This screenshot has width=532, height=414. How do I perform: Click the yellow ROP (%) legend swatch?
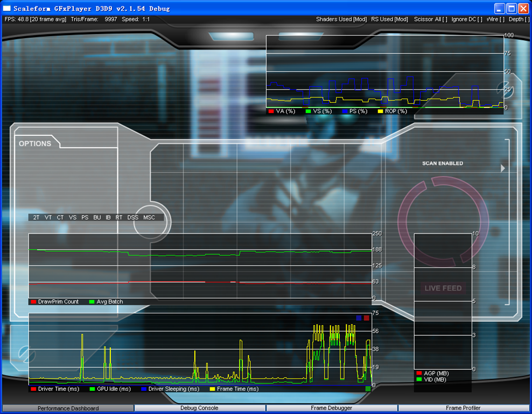pos(380,111)
